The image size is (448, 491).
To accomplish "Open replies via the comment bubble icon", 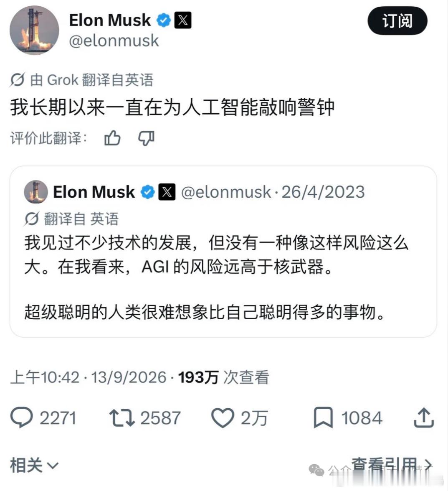I will [x=22, y=417].
